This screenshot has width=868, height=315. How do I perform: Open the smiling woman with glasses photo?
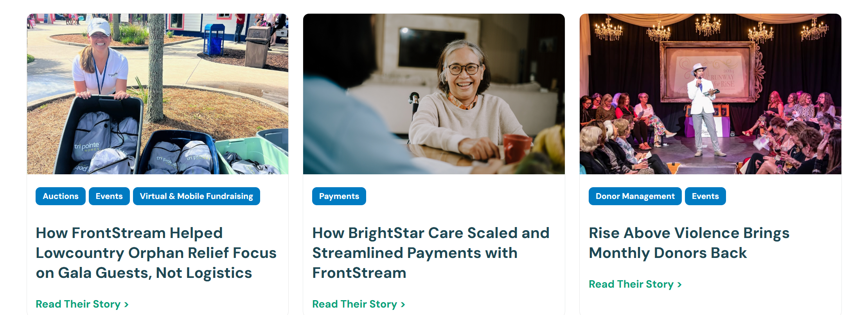pos(434,94)
